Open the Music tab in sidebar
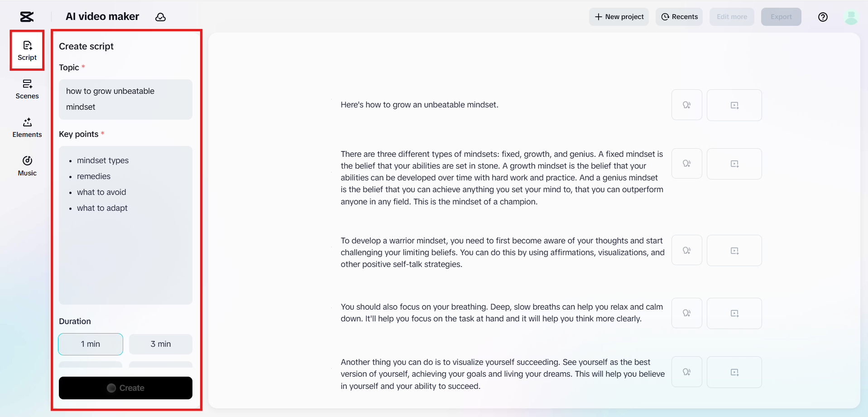Viewport: 868px width, 417px height. tap(27, 166)
